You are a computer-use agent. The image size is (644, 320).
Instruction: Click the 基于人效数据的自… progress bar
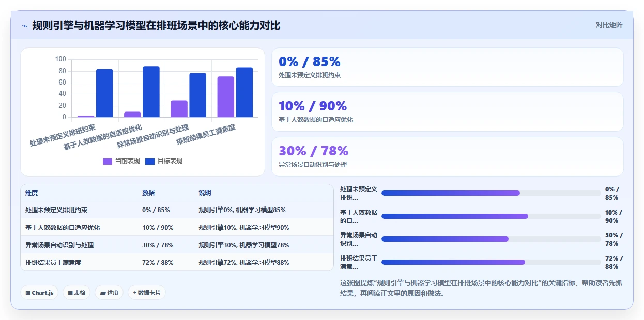[491, 216]
